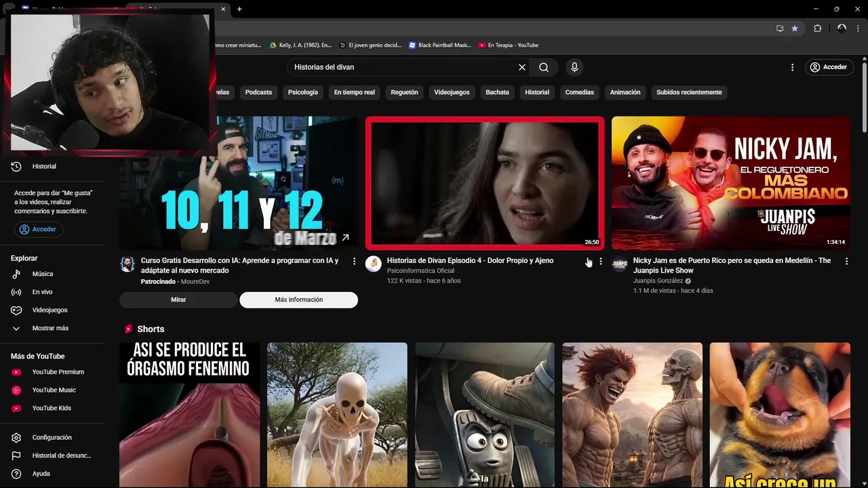Open the more options menu for Historias de Divan video
Image resolution: width=868 pixels, height=488 pixels.
pos(600,261)
